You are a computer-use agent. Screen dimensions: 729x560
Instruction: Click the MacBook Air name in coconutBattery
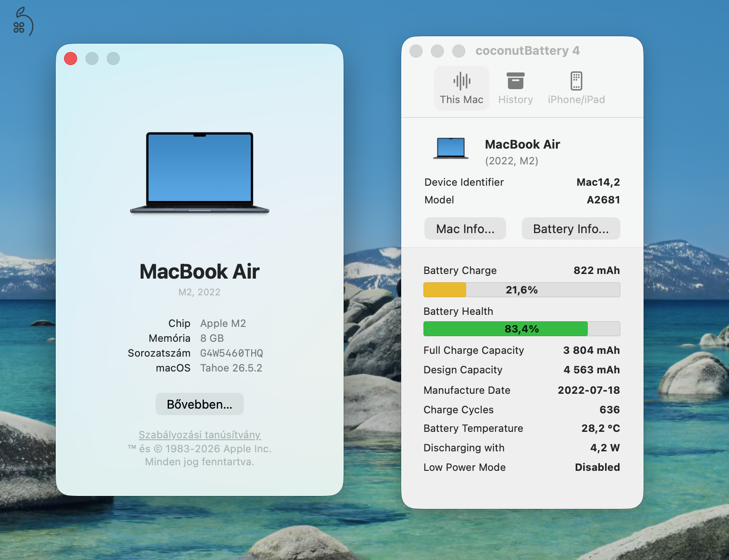pos(522,144)
